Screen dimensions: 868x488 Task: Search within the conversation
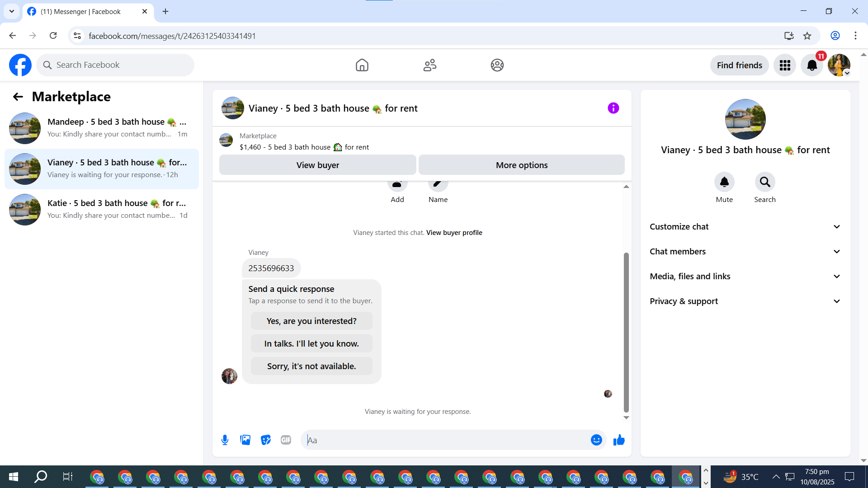(765, 182)
